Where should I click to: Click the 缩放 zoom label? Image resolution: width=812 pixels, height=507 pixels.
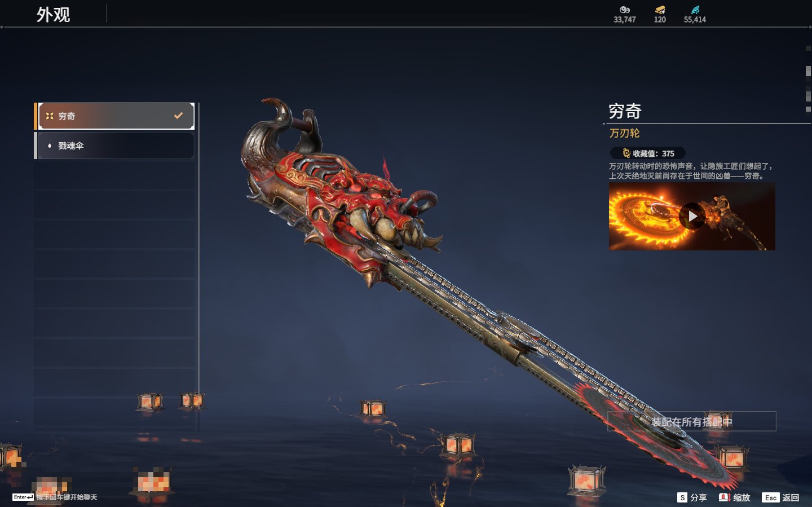click(742, 497)
